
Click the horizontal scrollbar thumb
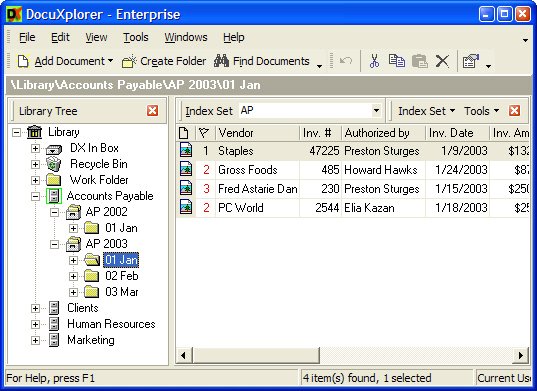pyautogui.click(x=256, y=355)
